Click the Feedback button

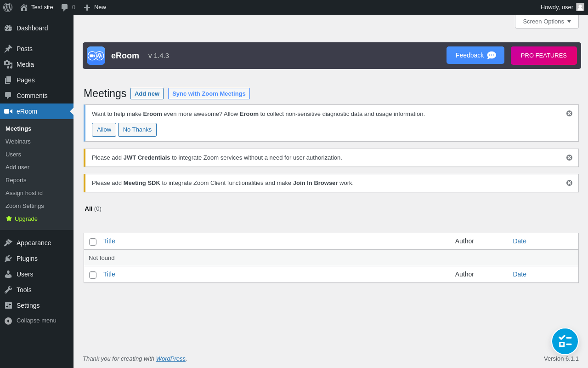pos(475,55)
